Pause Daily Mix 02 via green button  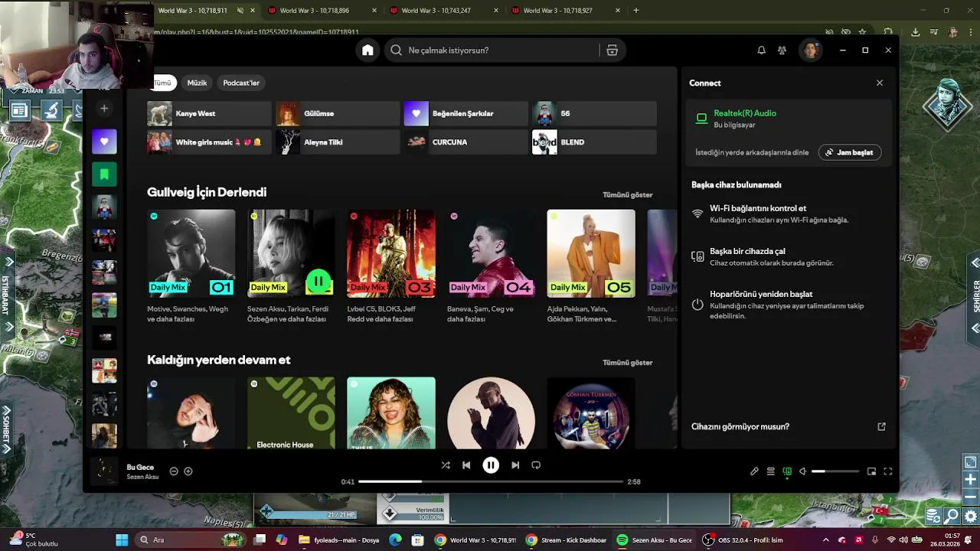318,281
